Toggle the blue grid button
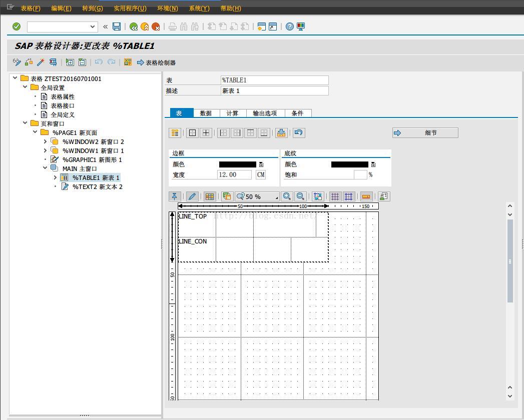Screen dimensions: 524x420 click(x=348, y=196)
